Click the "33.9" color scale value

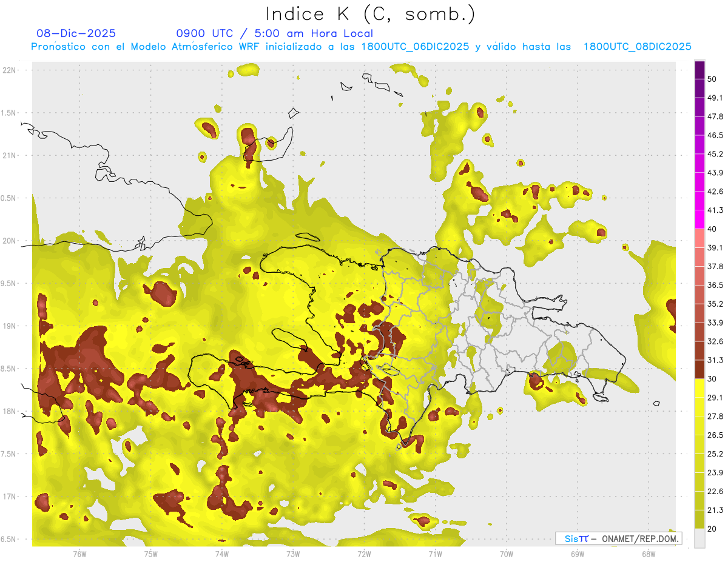pyautogui.click(x=715, y=323)
